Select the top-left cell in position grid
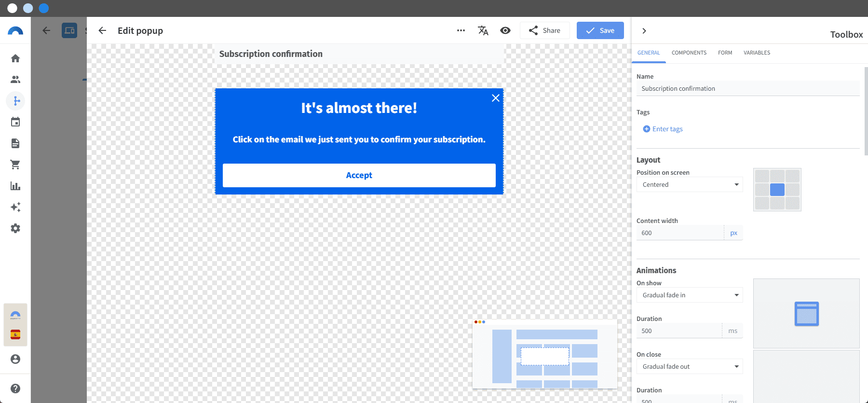Viewport: 868px width, 403px height. tap(762, 176)
